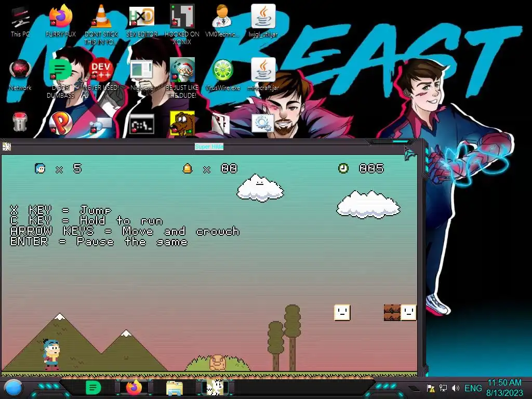Launch the orange P ball shortcut
The height and width of the screenshot is (399, 532).
(x=61, y=123)
